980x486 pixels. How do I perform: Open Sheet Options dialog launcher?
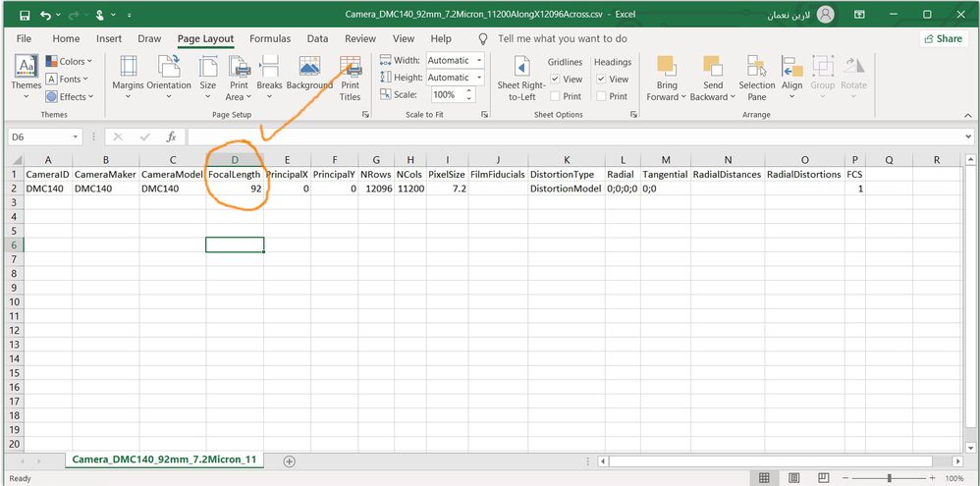click(633, 115)
